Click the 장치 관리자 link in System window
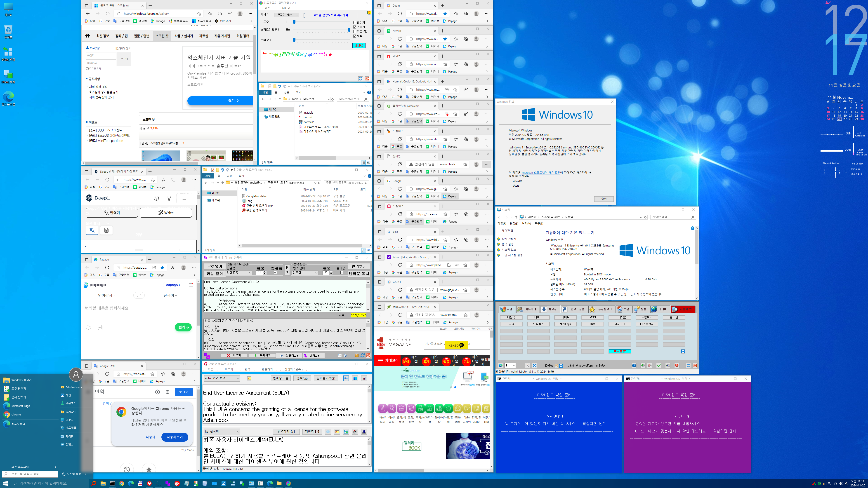The height and width of the screenshot is (488, 868). pyautogui.click(x=509, y=239)
